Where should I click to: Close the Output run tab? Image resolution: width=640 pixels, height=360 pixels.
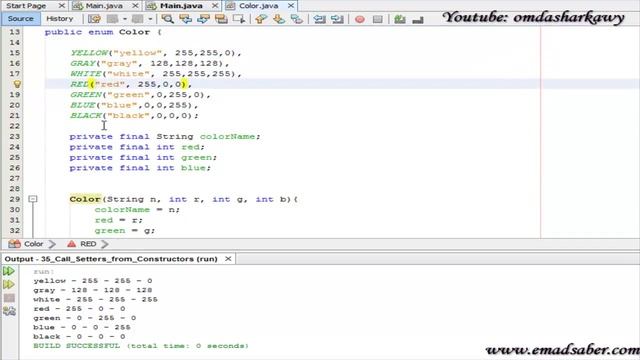(x=228, y=259)
